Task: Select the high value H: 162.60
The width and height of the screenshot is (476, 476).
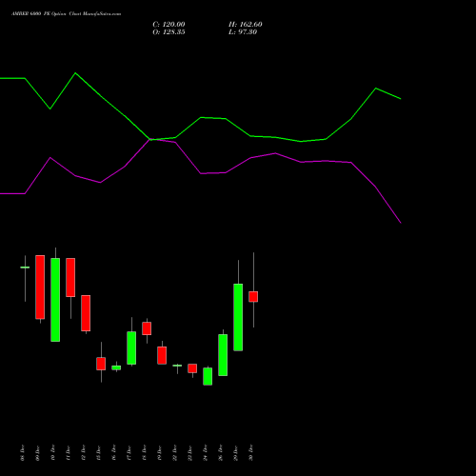Action: (246, 25)
